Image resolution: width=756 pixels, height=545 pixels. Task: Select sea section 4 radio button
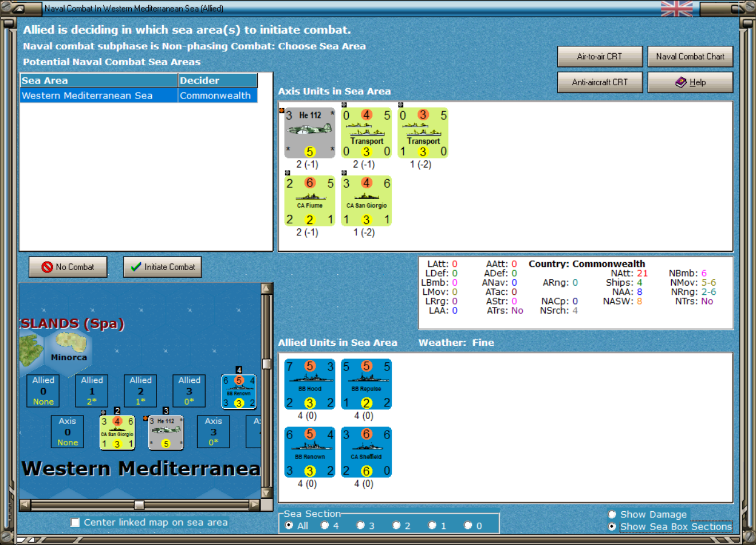tap(325, 526)
